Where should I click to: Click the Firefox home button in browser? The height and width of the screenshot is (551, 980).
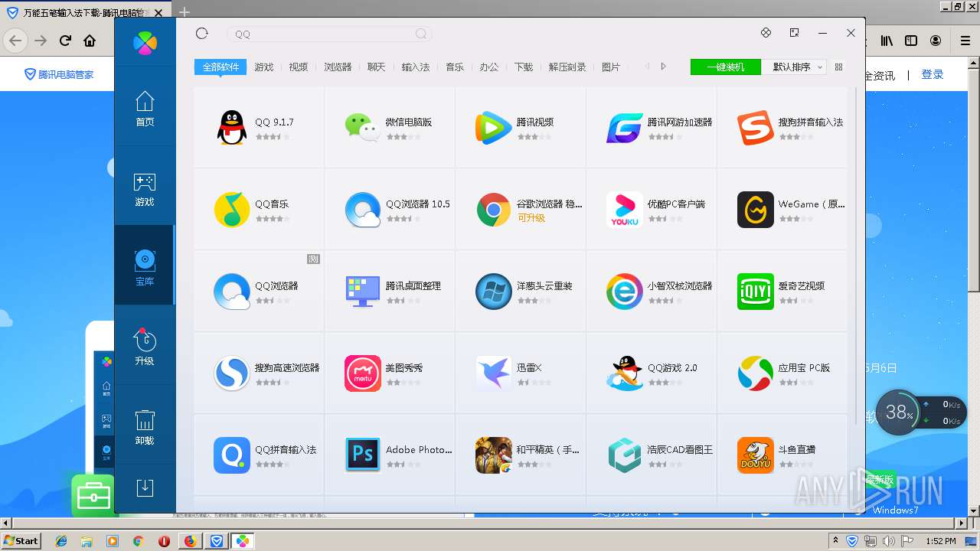click(90, 41)
